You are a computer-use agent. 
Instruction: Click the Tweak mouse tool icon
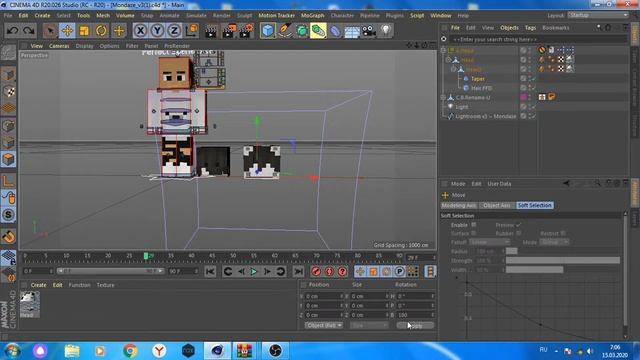click(9, 198)
